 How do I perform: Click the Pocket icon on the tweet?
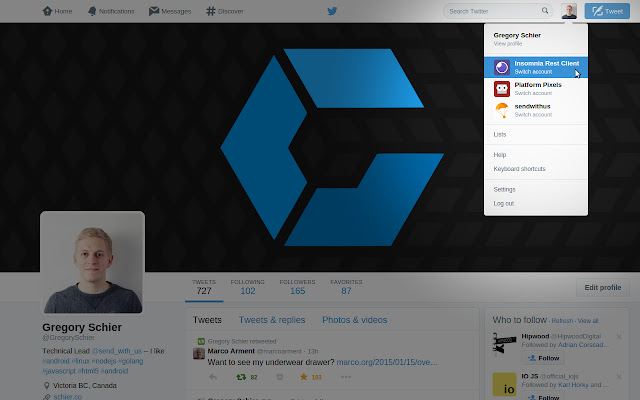tap(280, 377)
